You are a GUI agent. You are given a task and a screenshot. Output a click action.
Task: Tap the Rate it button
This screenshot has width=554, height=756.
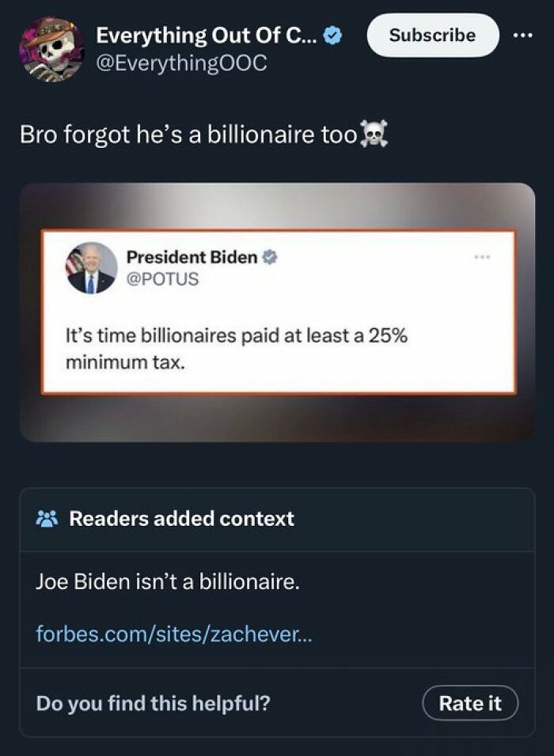[470, 702]
